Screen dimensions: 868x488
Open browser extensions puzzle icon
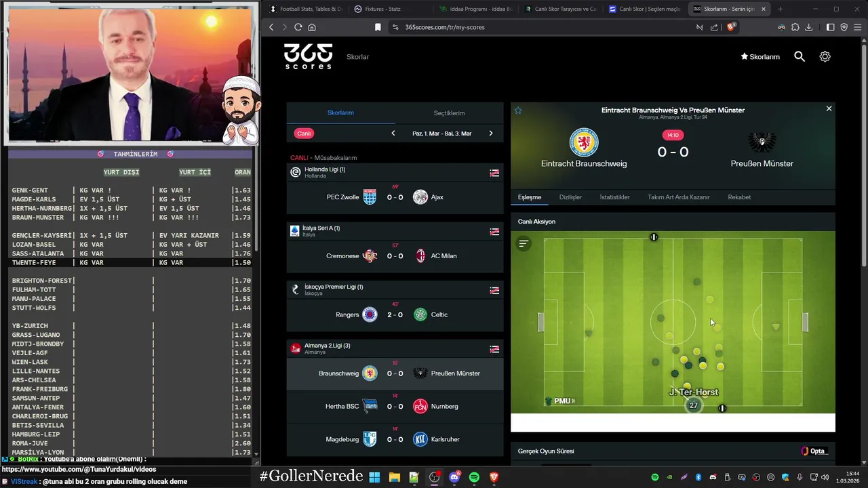[795, 27]
